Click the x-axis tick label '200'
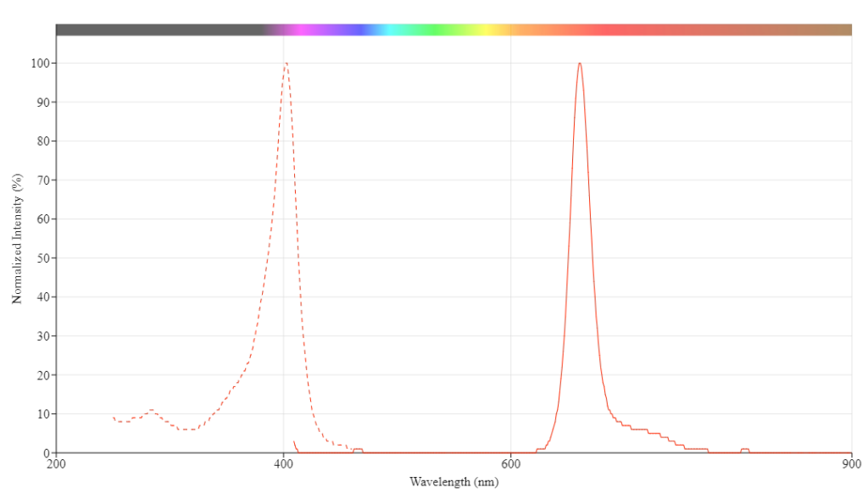Screen dimensions: 868x493 (x=56, y=464)
